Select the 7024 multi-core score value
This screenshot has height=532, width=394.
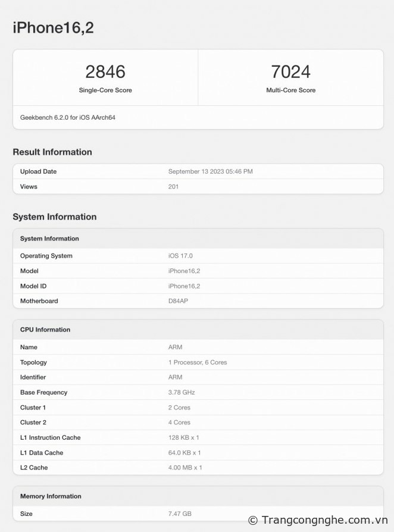coord(290,72)
